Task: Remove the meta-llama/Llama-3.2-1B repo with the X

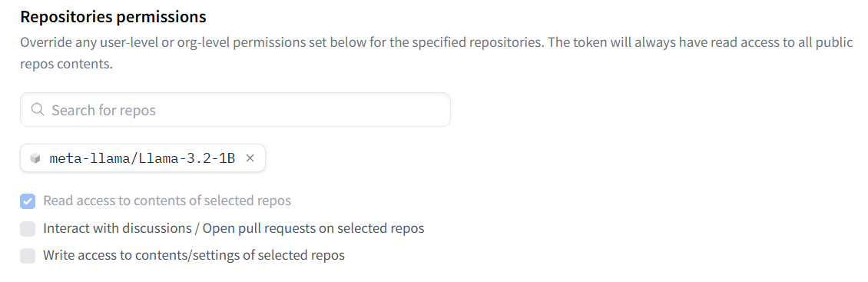Action: 250,158
